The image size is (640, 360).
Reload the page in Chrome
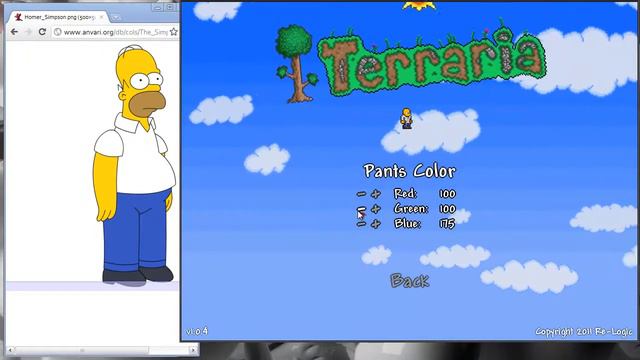pos(42,31)
